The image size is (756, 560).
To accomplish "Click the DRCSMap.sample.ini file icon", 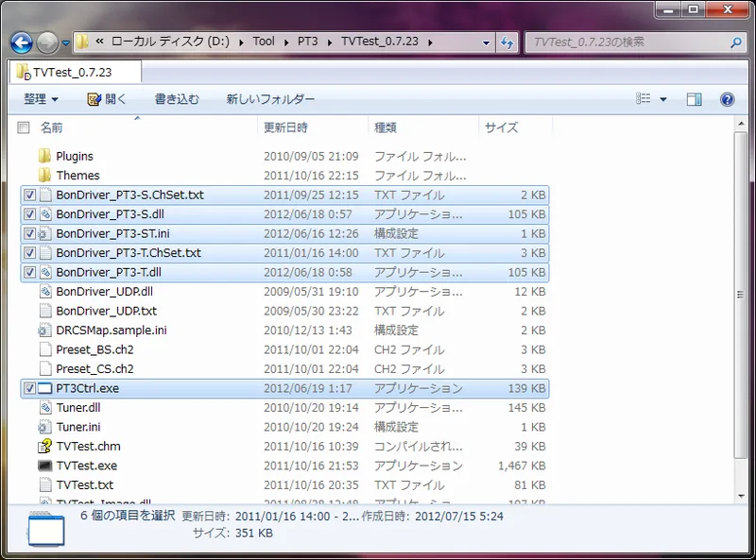I will [x=44, y=331].
